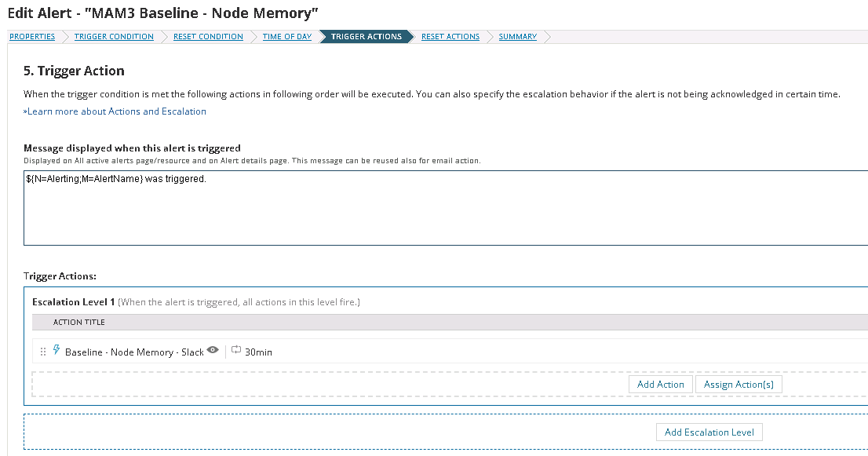Select the Trigger Actions step tab
This screenshot has width=868, height=456.
pyautogui.click(x=367, y=37)
